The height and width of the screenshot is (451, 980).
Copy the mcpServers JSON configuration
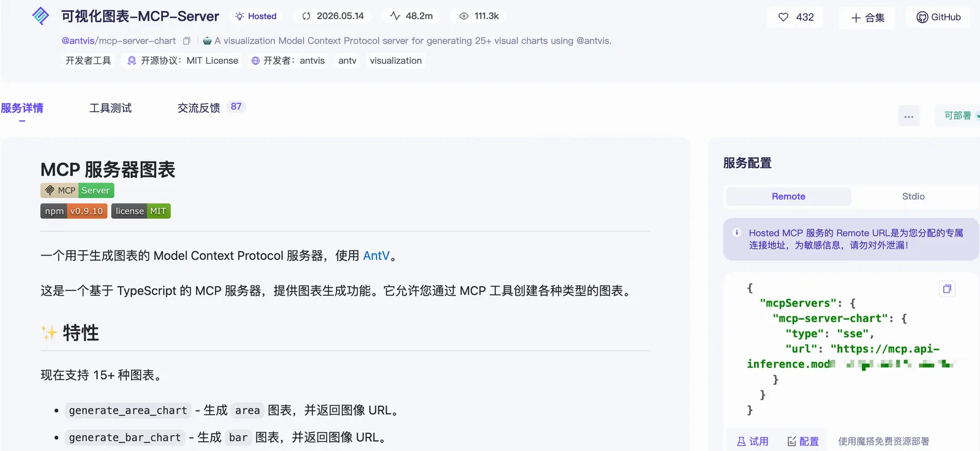click(947, 289)
